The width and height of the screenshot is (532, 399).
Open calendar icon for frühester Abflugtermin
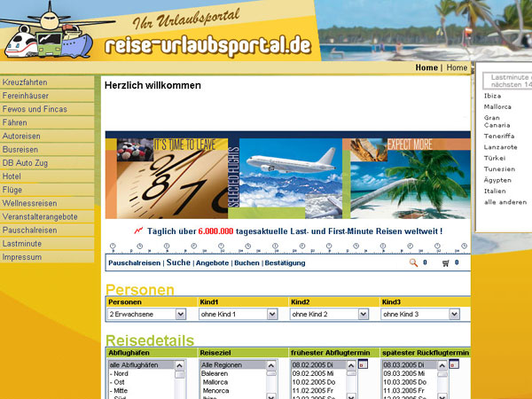pos(363,364)
